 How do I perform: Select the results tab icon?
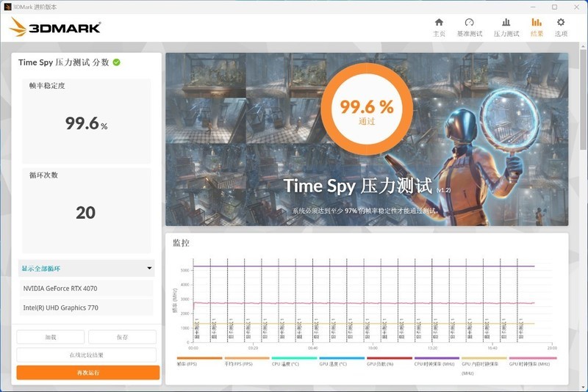[537, 23]
